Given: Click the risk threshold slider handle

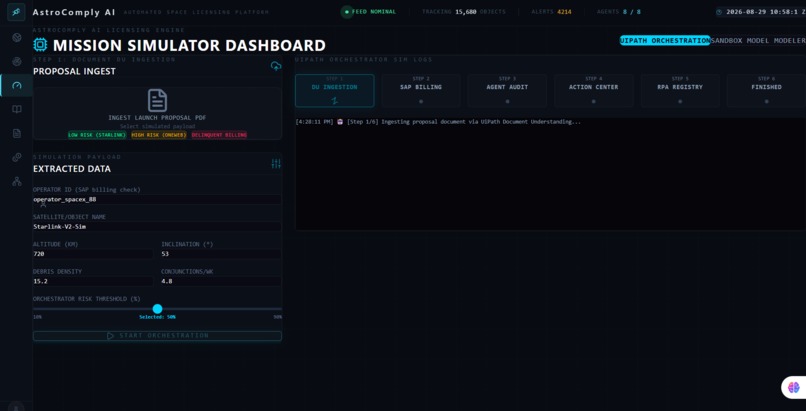Looking at the screenshot, I should [x=158, y=309].
